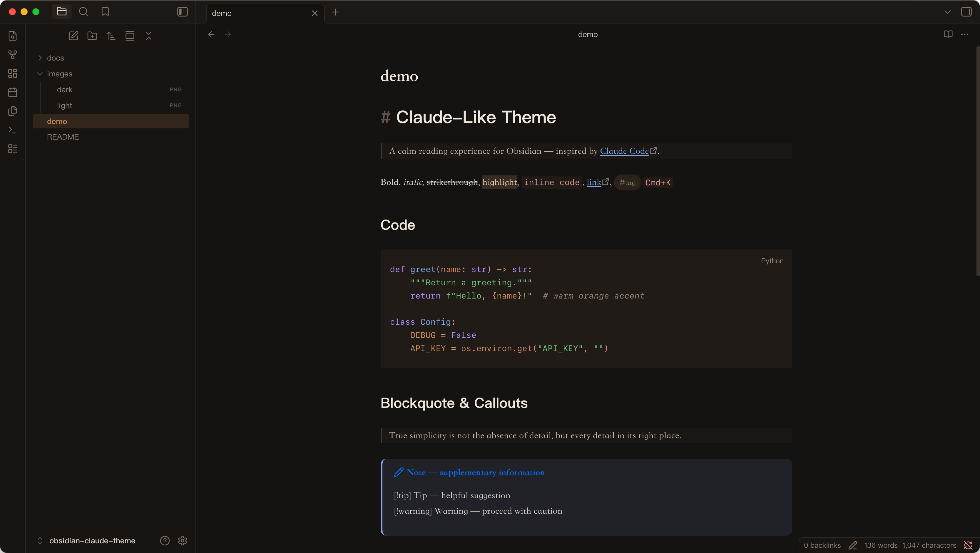Click the sync status icon in status bar
Screen dimensions: 980x553
click(x=968, y=545)
